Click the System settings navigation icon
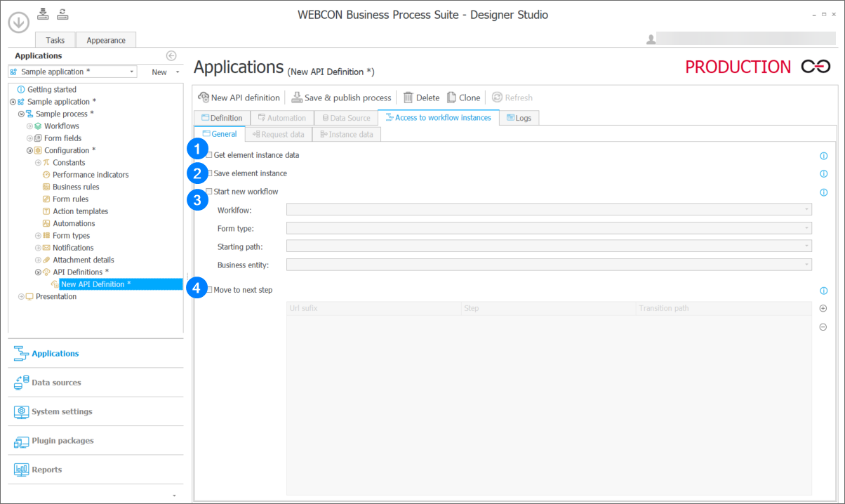Viewport: 845px width, 504px height. pyautogui.click(x=20, y=411)
